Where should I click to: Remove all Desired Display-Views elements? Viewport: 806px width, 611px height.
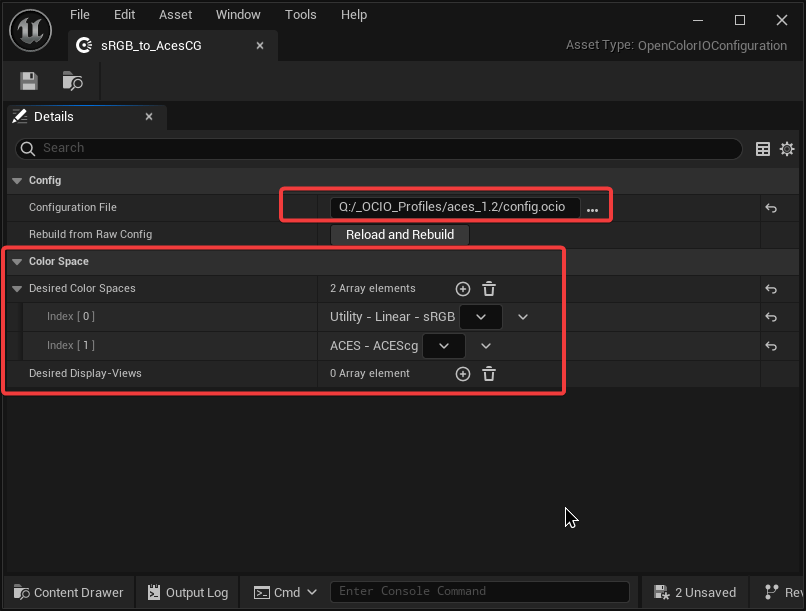(489, 374)
